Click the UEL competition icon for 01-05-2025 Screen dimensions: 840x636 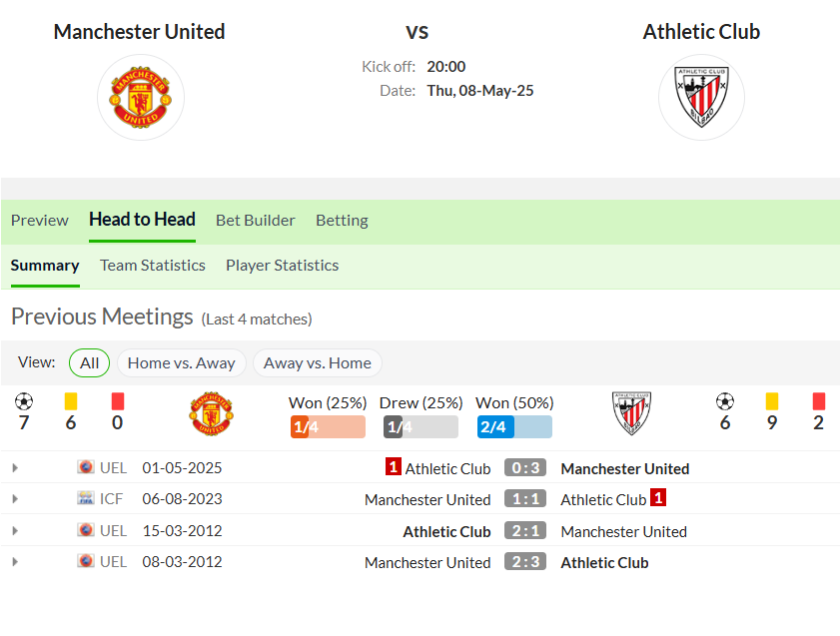coord(85,467)
